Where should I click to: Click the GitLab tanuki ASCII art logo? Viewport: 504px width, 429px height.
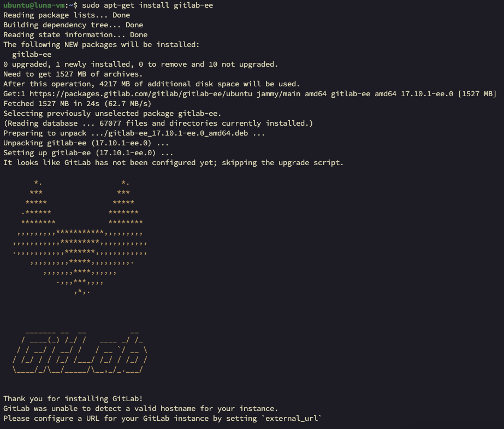tap(80, 237)
